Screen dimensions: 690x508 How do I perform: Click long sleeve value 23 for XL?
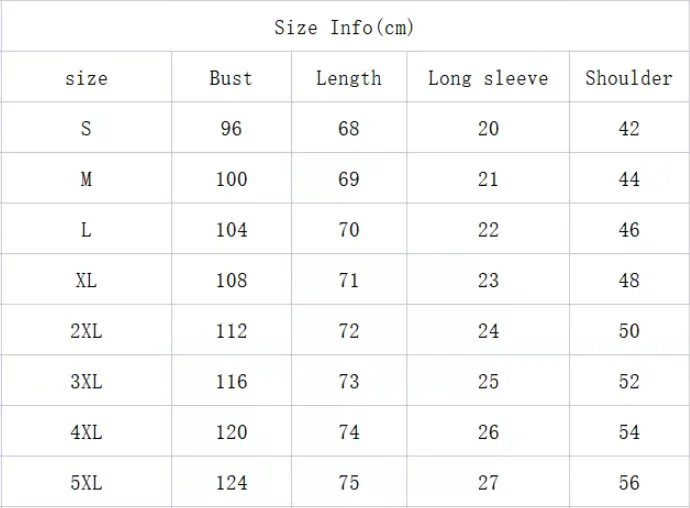[488, 281]
